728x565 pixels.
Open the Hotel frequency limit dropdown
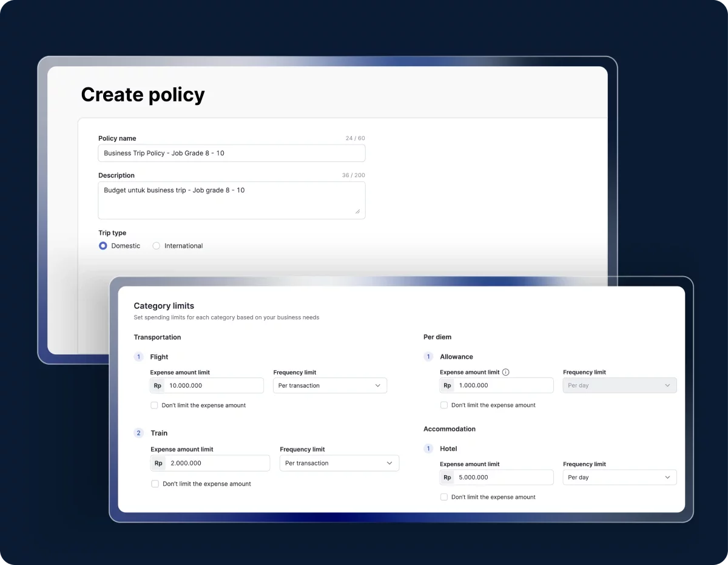click(619, 478)
